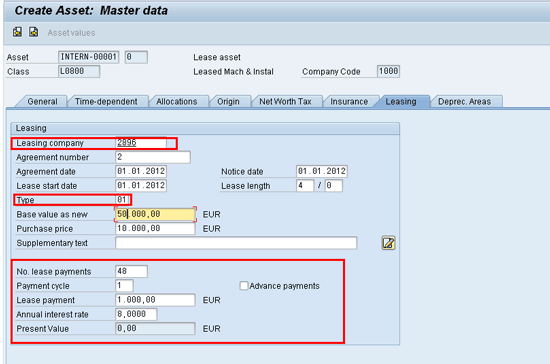Click the first toolbar icon above Asset
This screenshot has width=550, height=364.
[17, 32]
